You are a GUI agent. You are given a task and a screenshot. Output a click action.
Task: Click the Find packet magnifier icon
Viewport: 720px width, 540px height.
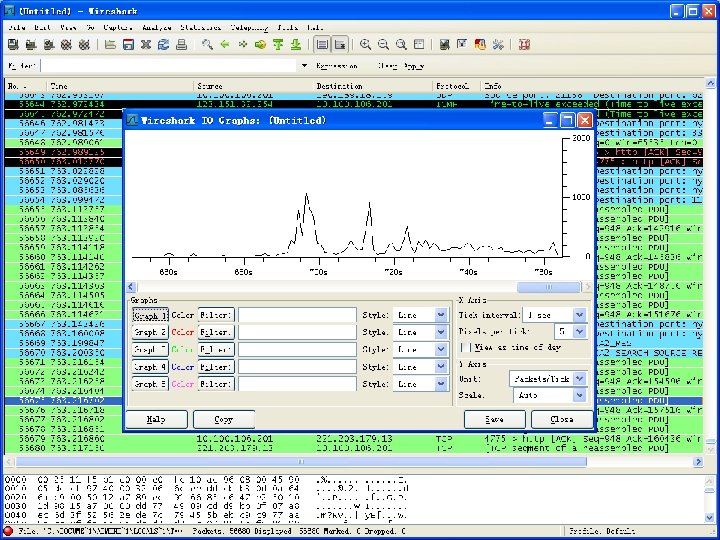207,45
